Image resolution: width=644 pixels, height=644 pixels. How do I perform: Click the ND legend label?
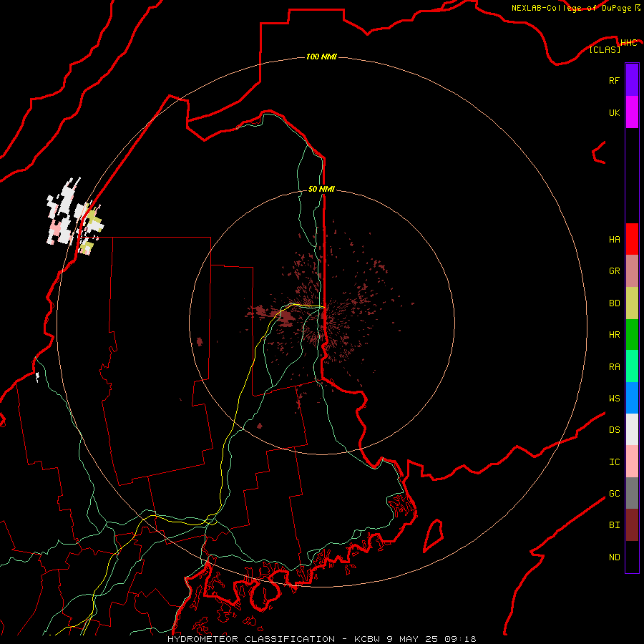click(614, 557)
